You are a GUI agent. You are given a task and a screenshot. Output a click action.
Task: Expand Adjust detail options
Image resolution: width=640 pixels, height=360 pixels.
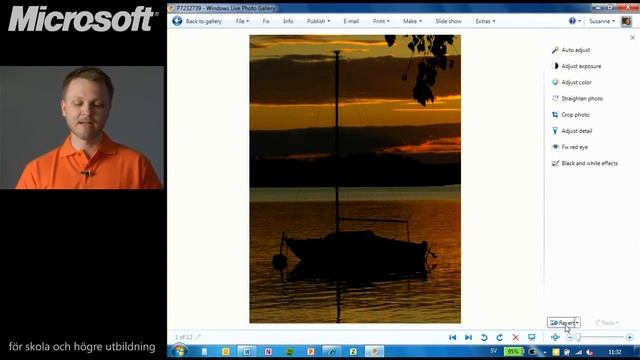pos(577,131)
